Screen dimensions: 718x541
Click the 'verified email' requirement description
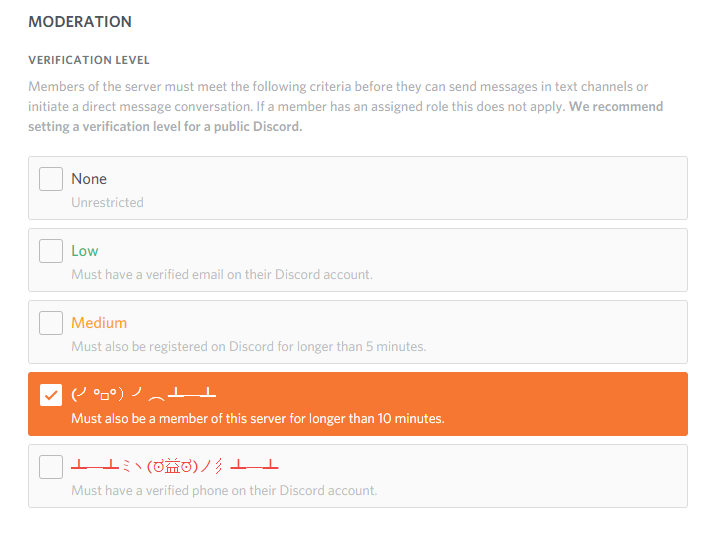tap(222, 274)
